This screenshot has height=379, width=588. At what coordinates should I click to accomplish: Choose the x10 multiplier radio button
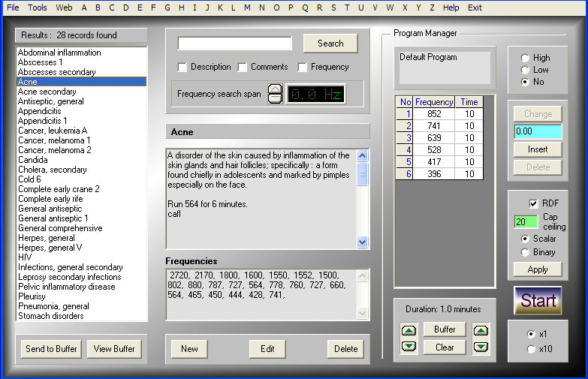531,349
